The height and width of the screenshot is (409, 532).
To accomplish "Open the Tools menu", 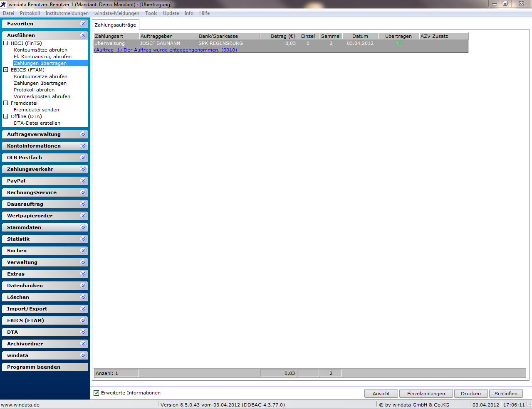I will coord(151,13).
